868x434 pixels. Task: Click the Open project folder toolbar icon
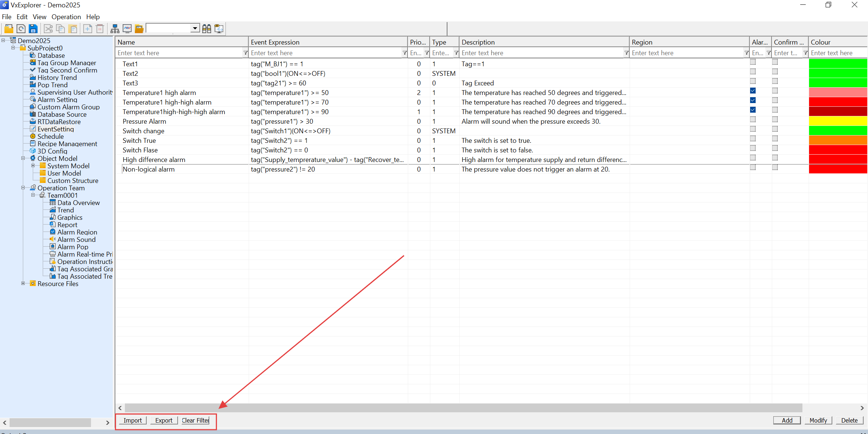pyautogui.click(x=9, y=29)
